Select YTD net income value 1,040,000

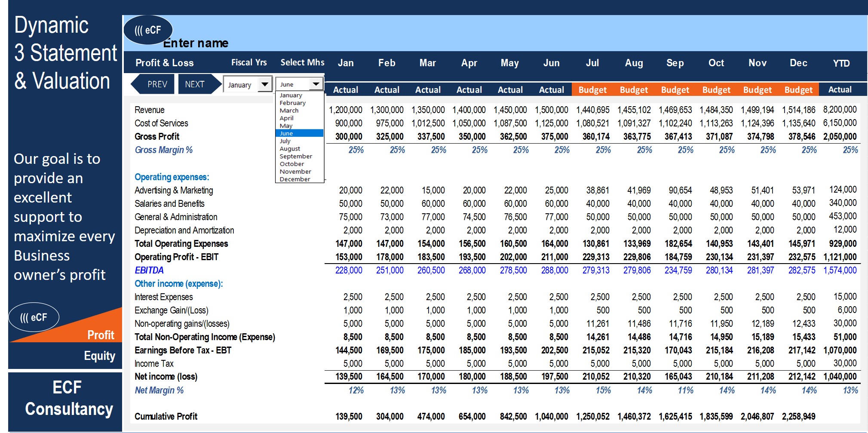840,377
